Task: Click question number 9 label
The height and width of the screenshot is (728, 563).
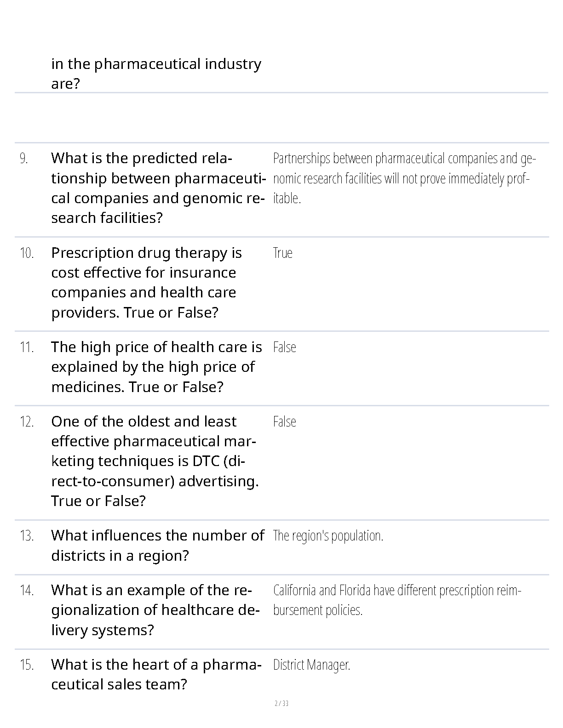Action: click(24, 159)
